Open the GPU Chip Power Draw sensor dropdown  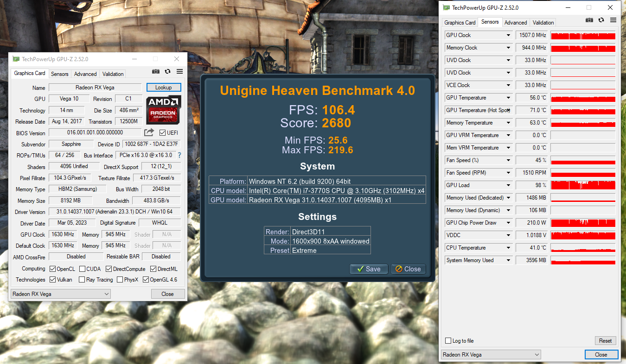click(509, 223)
